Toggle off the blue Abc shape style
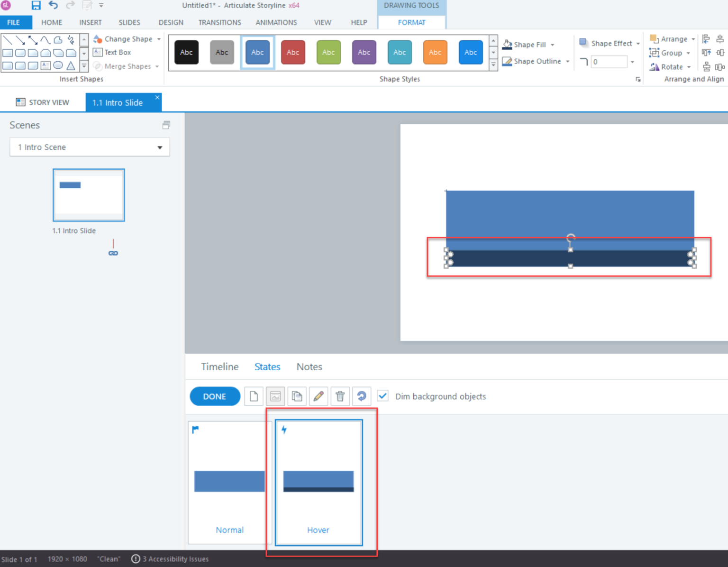The image size is (728, 567). [257, 52]
